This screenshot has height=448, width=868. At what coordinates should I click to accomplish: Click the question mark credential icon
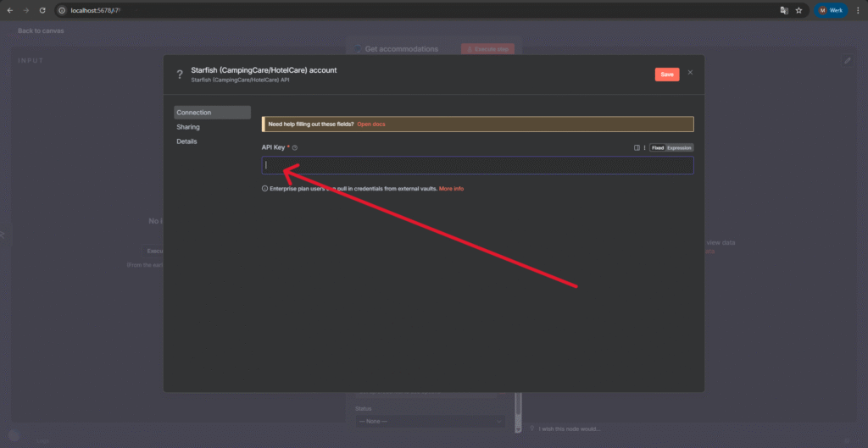click(180, 75)
